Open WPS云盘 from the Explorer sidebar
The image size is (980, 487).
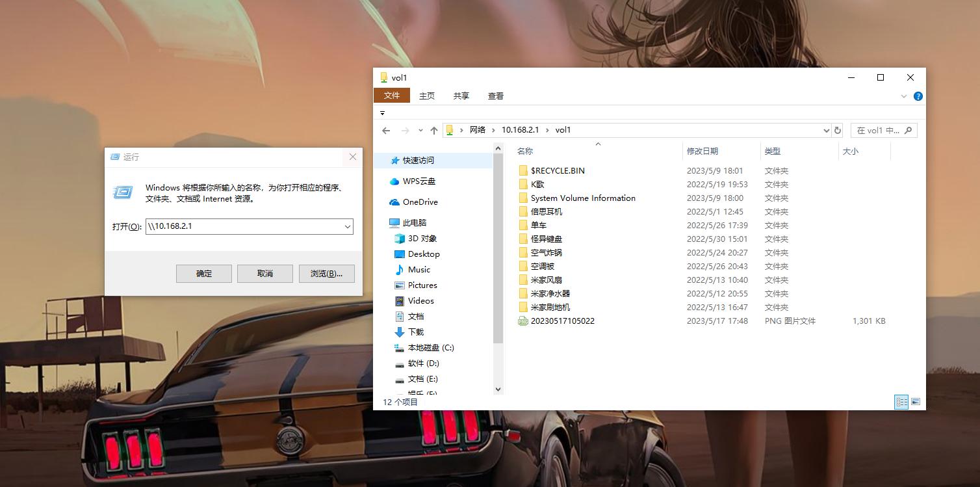pos(420,181)
